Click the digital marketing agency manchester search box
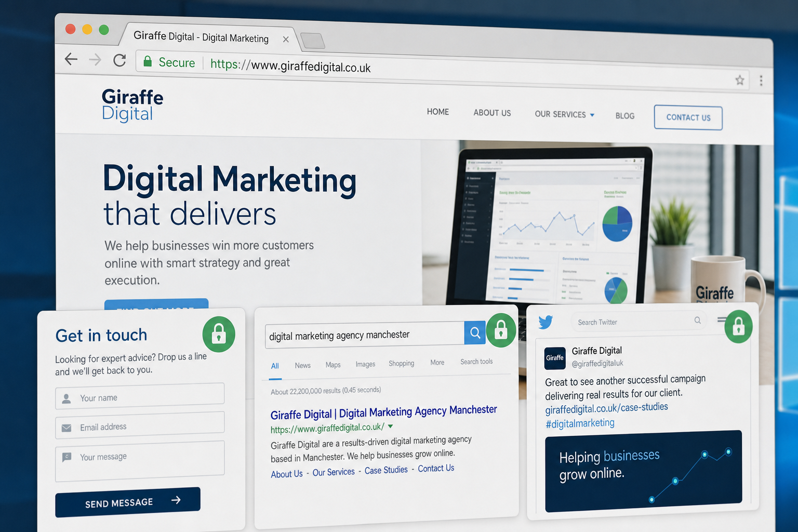Viewport: 798px width, 532px height. point(365,334)
